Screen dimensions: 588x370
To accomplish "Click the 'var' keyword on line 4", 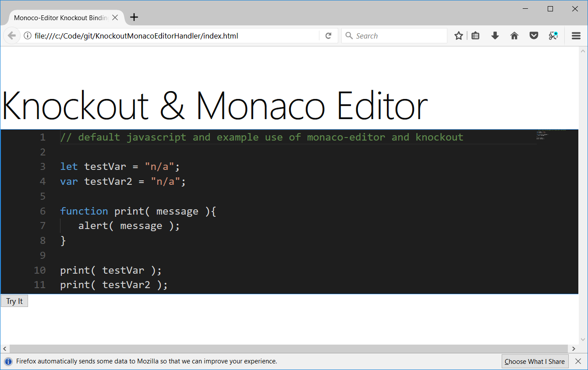I will coord(69,181).
